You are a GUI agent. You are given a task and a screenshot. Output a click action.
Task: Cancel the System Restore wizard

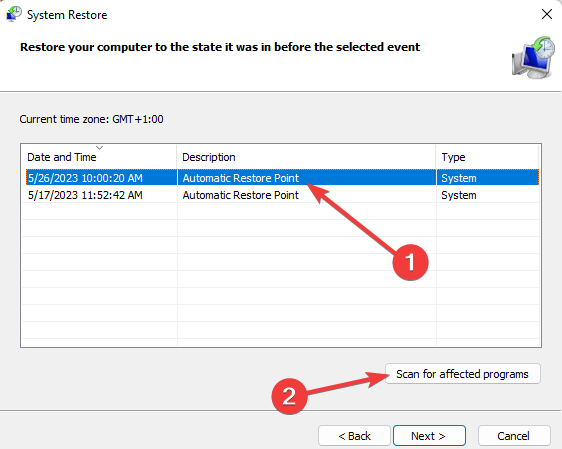pos(514,436)
